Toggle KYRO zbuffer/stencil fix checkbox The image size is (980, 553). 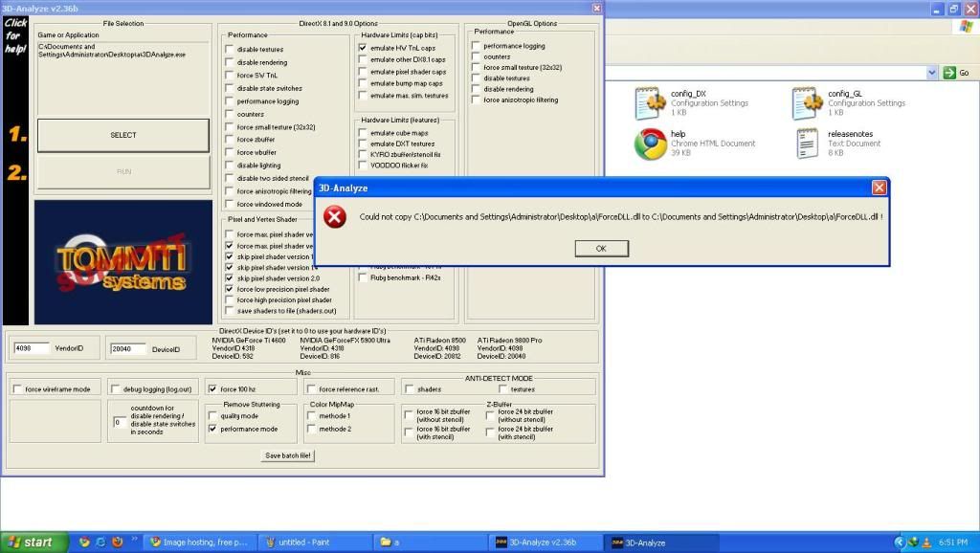click(363, 154)
